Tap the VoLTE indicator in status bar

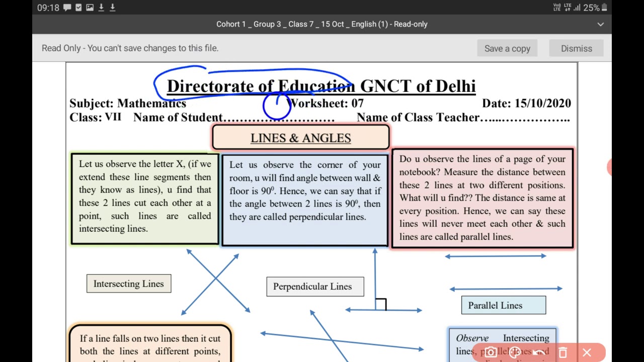tap(556, 8)
